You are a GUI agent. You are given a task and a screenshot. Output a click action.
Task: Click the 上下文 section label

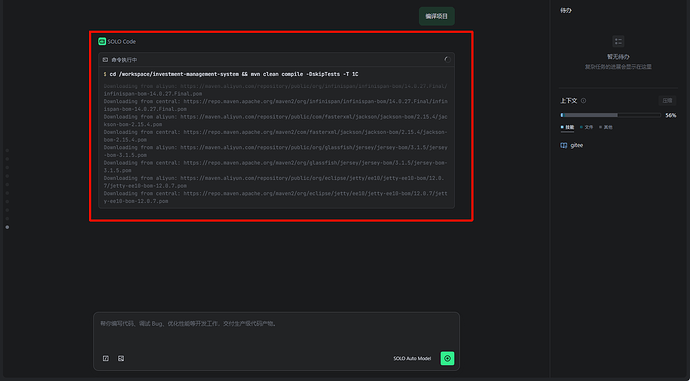pyautogui.click(x=569, y=101)
